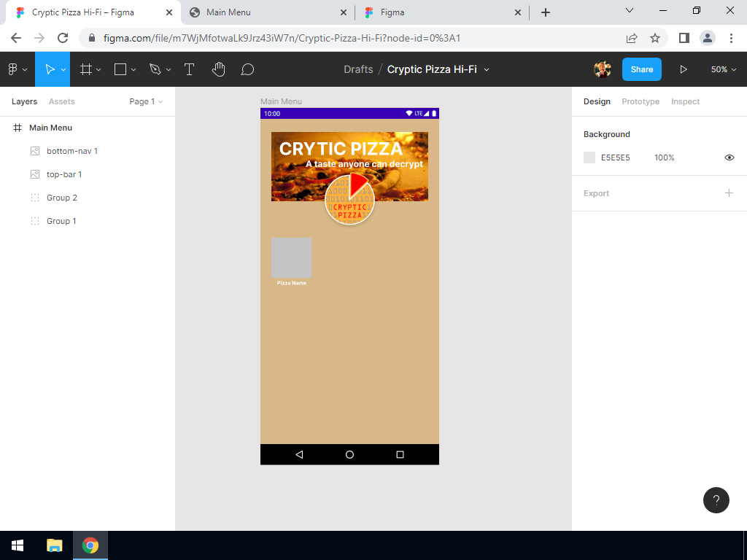Viewport: 747px width, 560px height.
Task: Click the gray pizza placeholder thumbnail
Action: coord(292,257)
